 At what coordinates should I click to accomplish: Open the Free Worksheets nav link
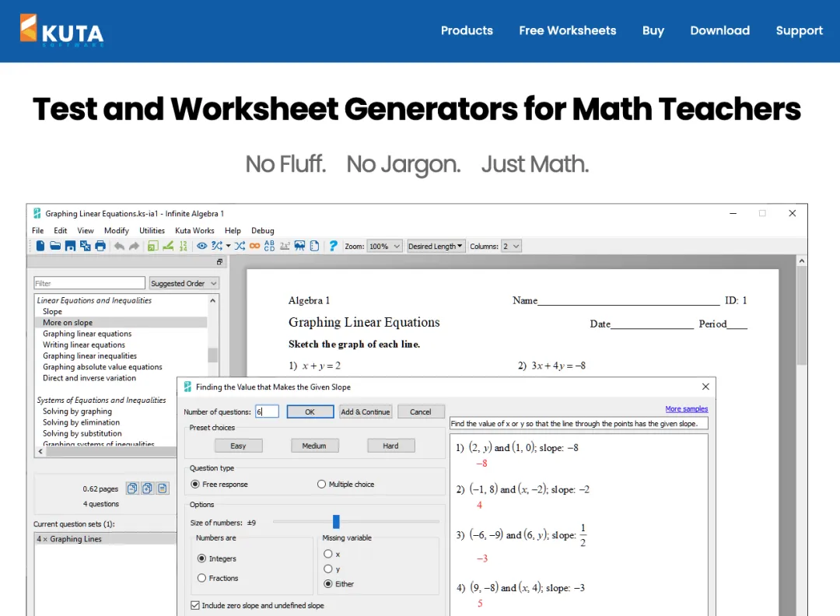pos(567,30)
